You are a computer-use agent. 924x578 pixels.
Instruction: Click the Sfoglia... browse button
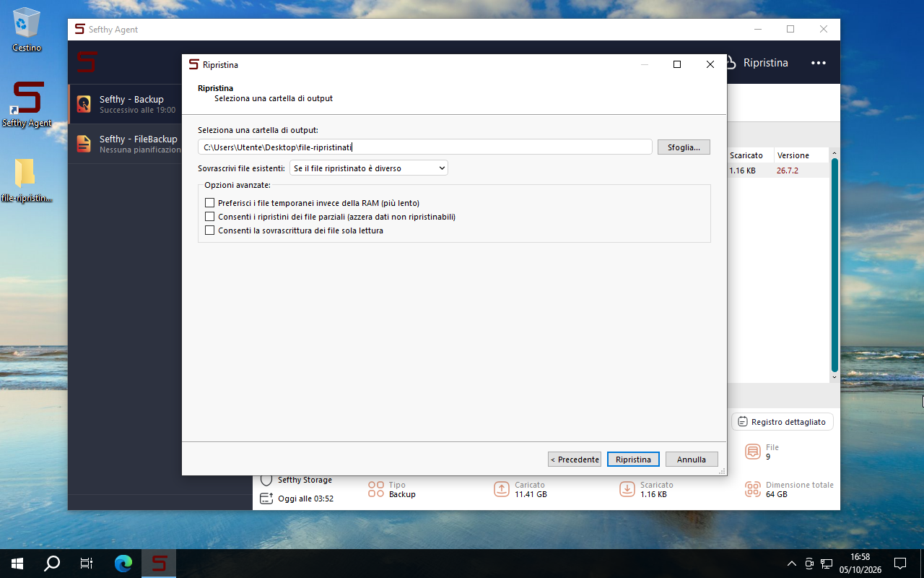[684, 147]
